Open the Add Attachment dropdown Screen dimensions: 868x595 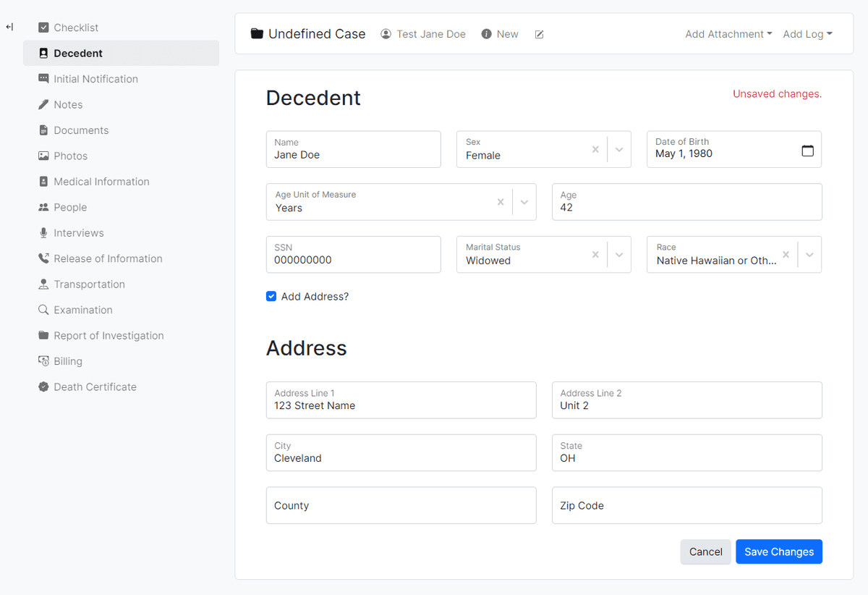point(728,33)
